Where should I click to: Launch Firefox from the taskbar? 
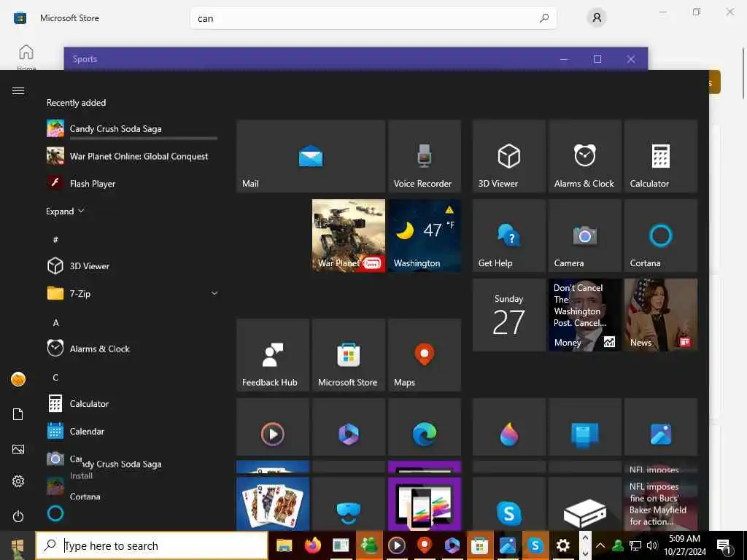tap(312, 545)
